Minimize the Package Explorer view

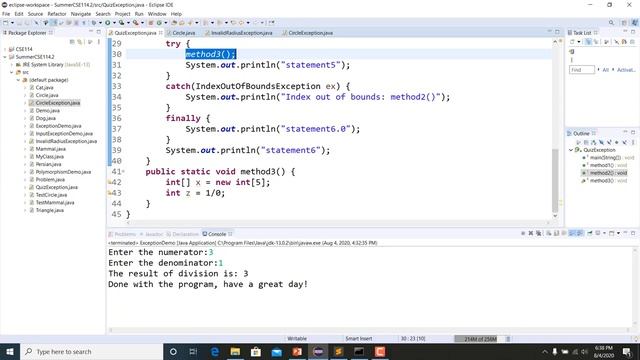coord(91,32)
